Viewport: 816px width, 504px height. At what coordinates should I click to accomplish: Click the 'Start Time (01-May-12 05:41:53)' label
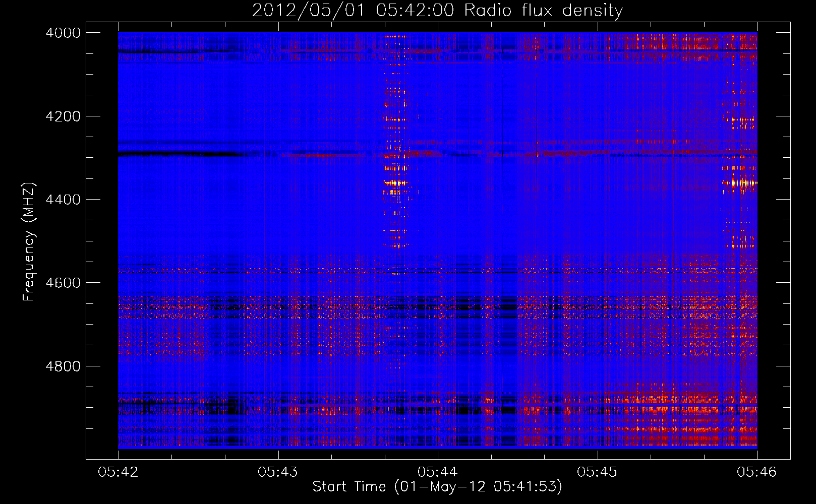pyautogui.click(x=437, y=487)
